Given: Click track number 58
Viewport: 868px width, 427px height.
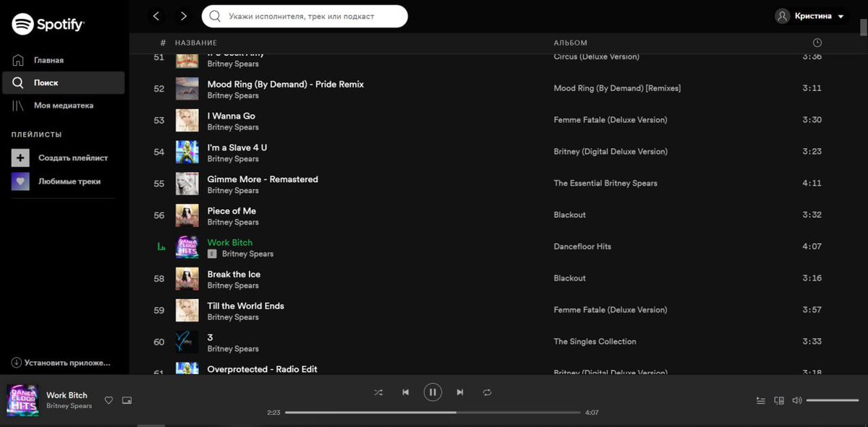Looking at the screenshot, I should [159, 279].
